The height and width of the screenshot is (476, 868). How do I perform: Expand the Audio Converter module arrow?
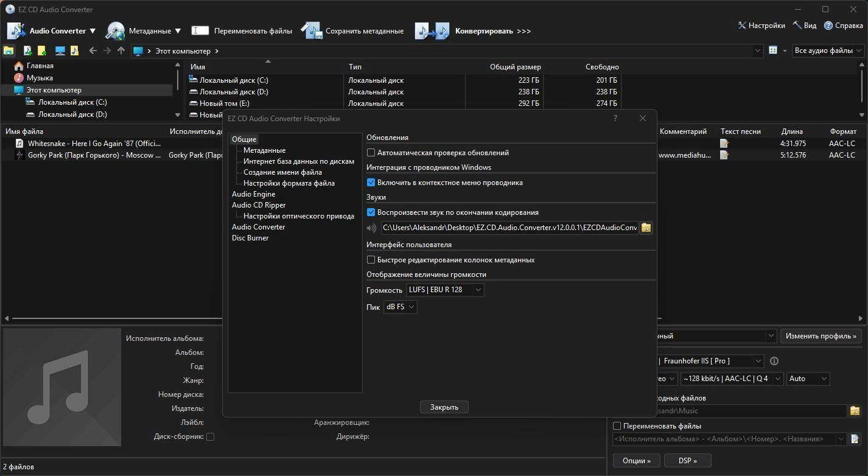coord(93,31)
